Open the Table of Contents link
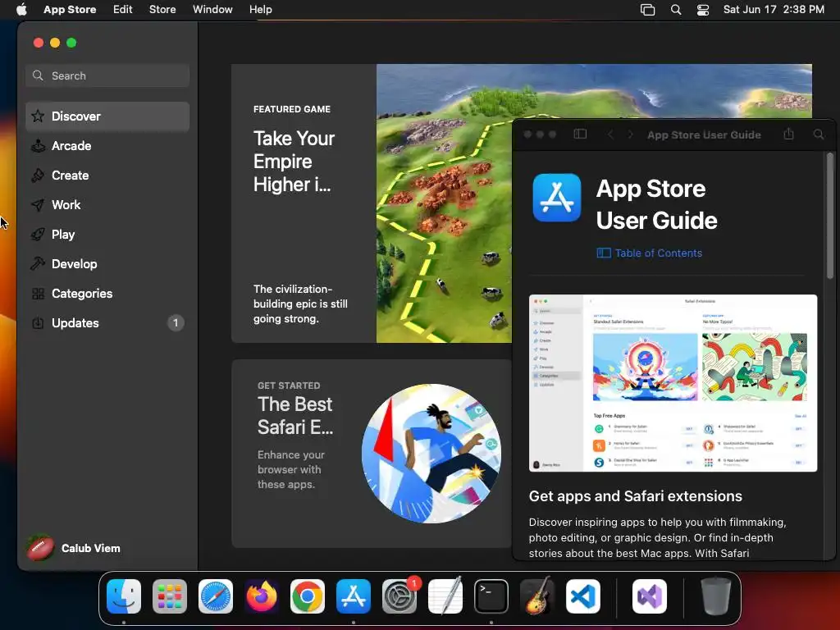840x630 pixels. pyautogui.click(x=650, y=253)
